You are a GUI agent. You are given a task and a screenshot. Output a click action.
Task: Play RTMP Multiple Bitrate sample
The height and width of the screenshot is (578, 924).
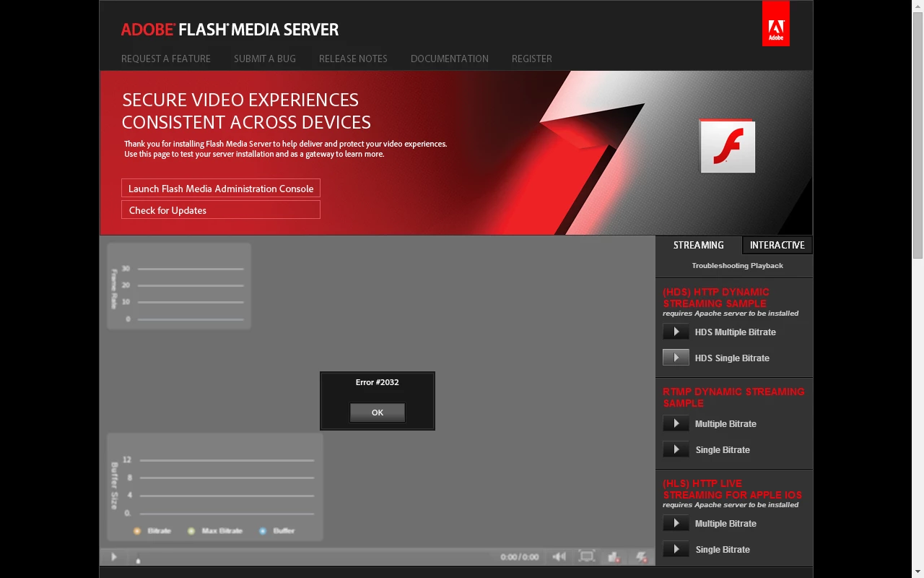coord(676,423)
